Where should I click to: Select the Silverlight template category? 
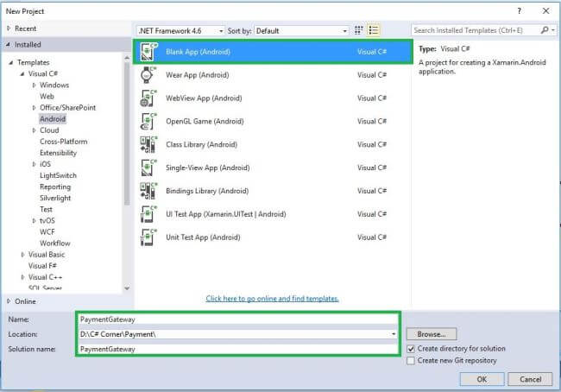(55, 198)
